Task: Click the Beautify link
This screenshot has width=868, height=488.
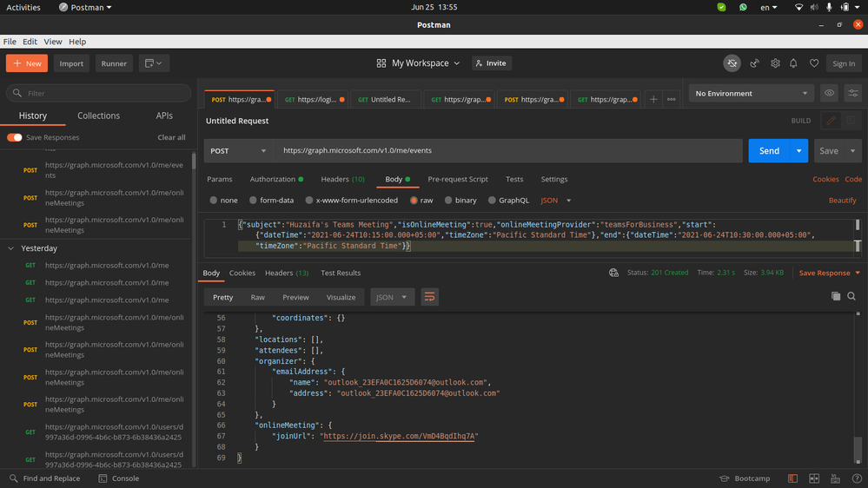Action: coord(842,200)
